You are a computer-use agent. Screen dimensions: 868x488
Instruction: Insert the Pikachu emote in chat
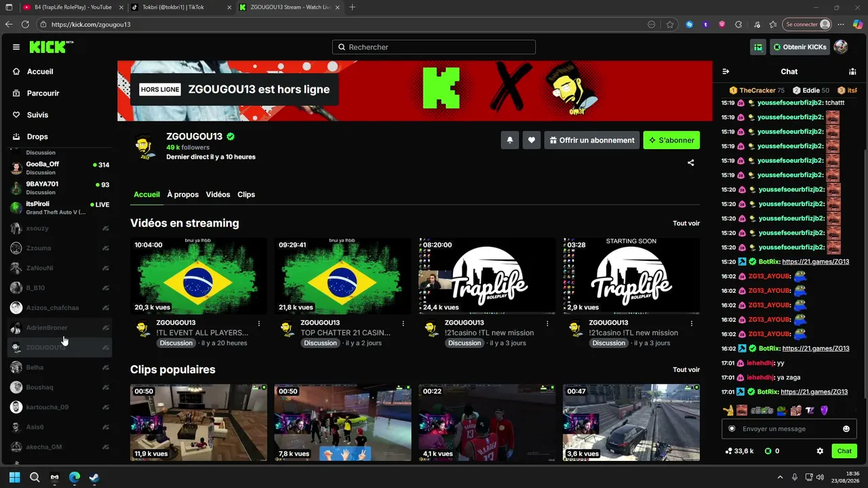coord(728,410)
